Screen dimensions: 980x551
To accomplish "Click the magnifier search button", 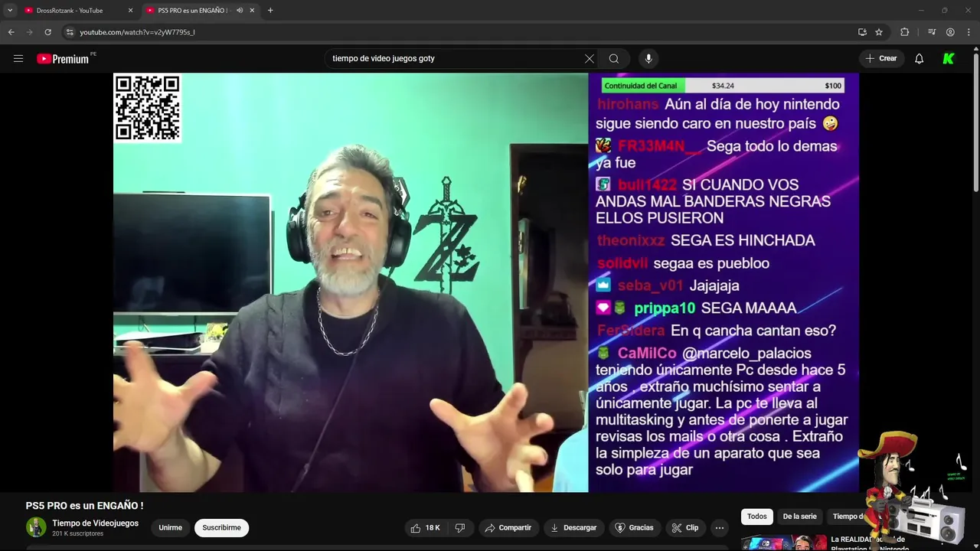I will pyautogui.click(x=614, y=58).
